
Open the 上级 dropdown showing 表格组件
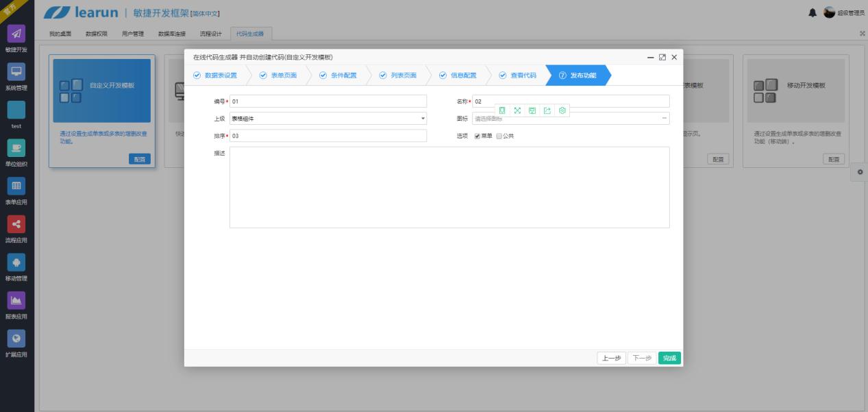(328, 119)
